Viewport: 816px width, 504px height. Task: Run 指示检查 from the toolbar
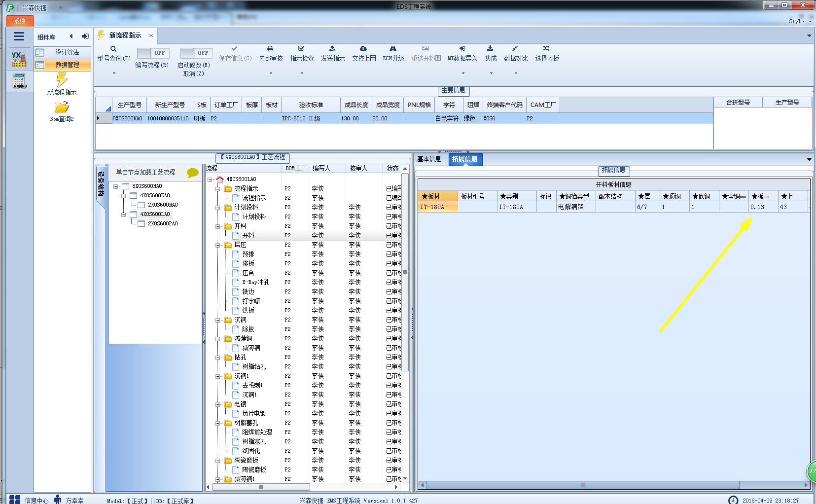point(302,53)
